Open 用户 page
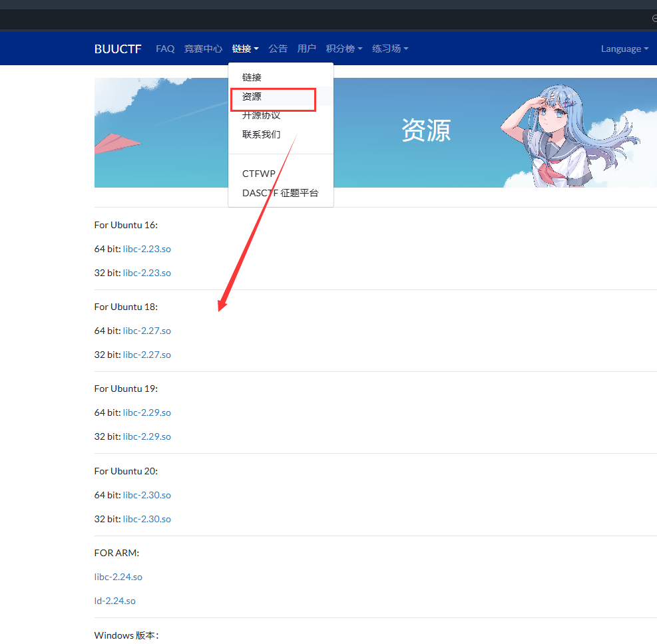 pos(307,49)
